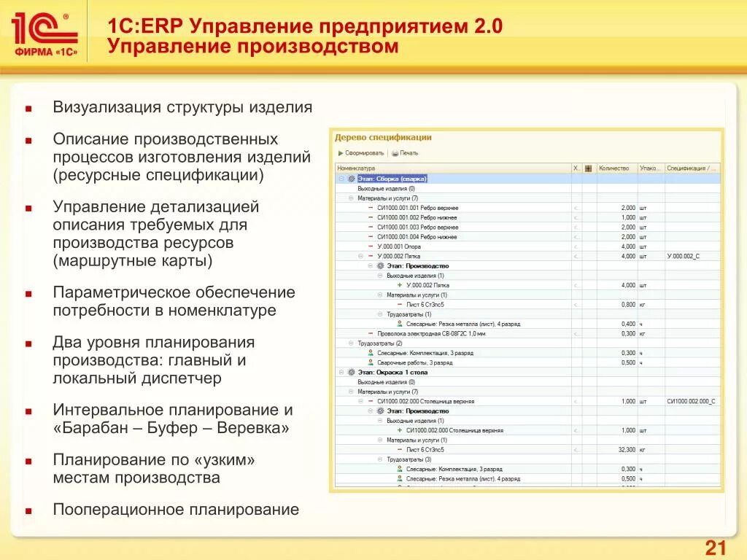The width and height of the screenshot is (747, 560).
Task: Click minus icon of Лист 6 Ст3пс5 32,300 кг
Action: (400, 449)
